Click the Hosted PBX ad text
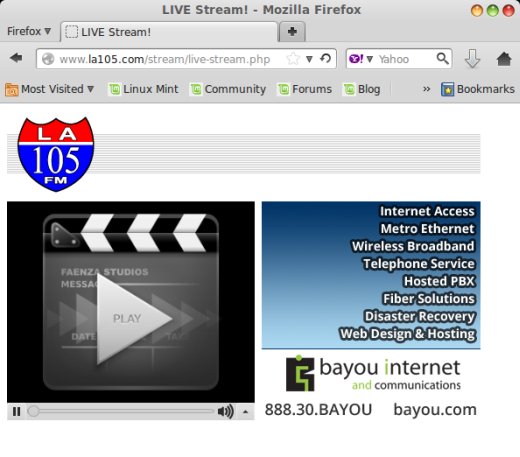520x457 pixels. click(439, 281)
